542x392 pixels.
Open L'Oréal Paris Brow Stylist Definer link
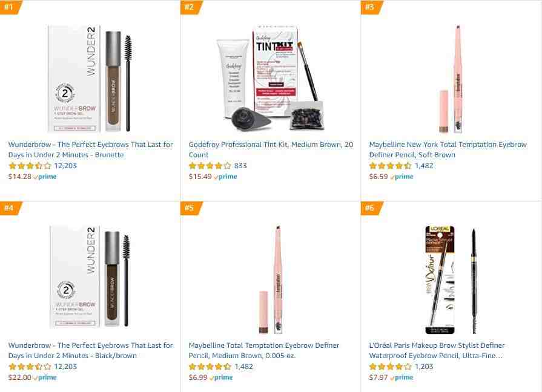(437, 350)
